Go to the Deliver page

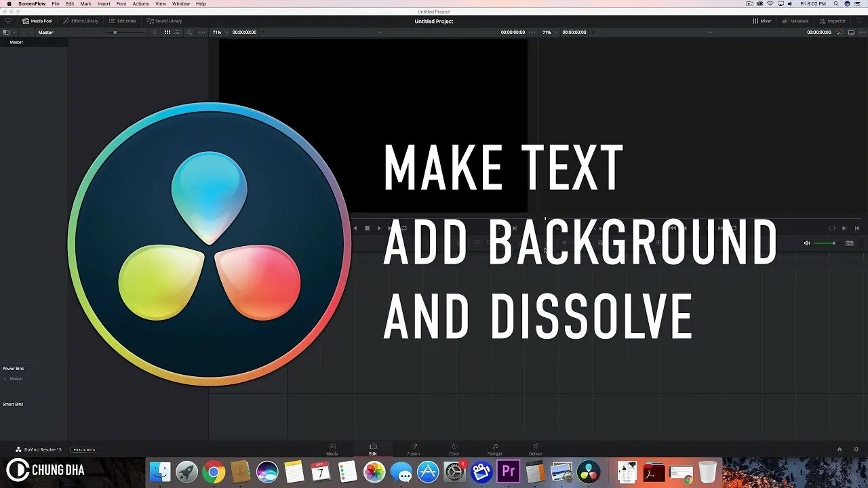click(x=536, y=449)
